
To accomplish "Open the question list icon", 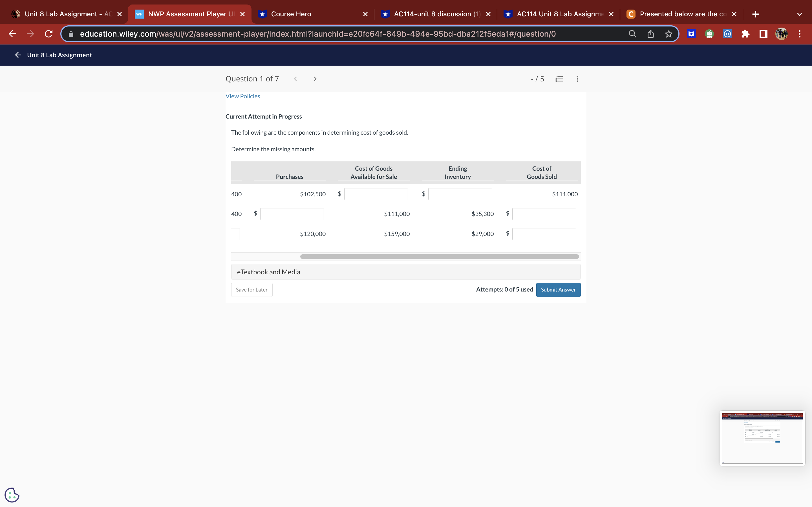I will point(559,79).
